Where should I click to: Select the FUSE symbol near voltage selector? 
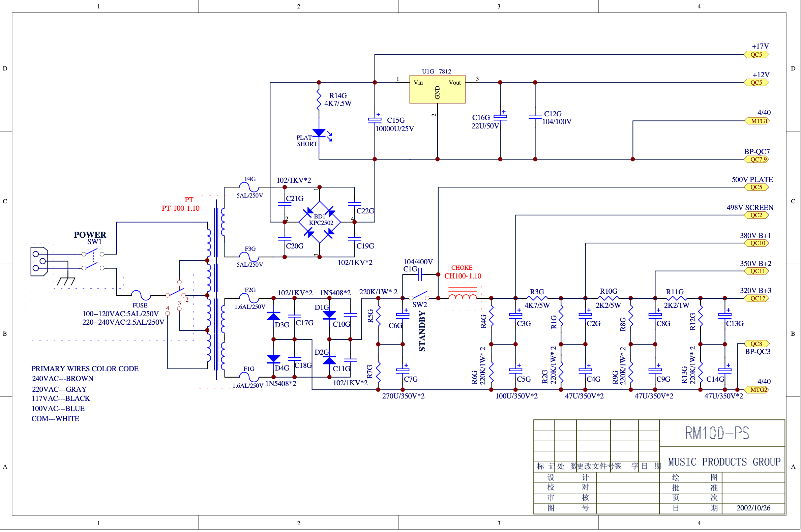[x=141, y=295]
